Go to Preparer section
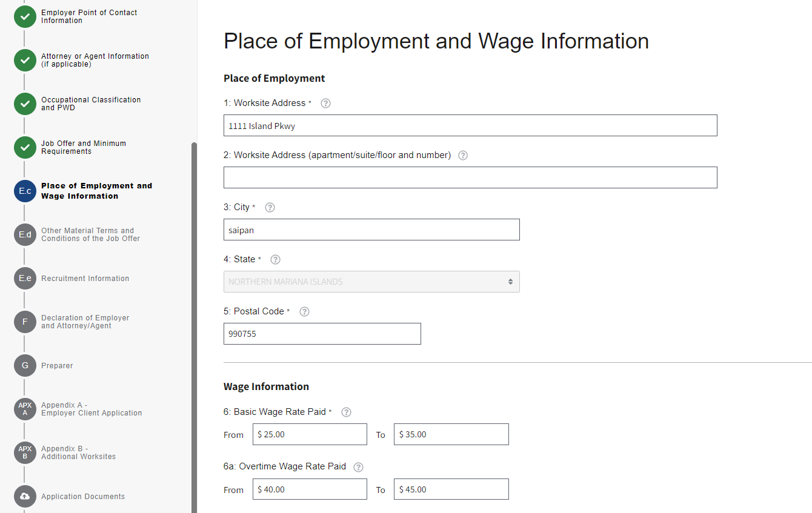Screen dimensions: 812x513 pyautogui.click(x=57, y=366)
